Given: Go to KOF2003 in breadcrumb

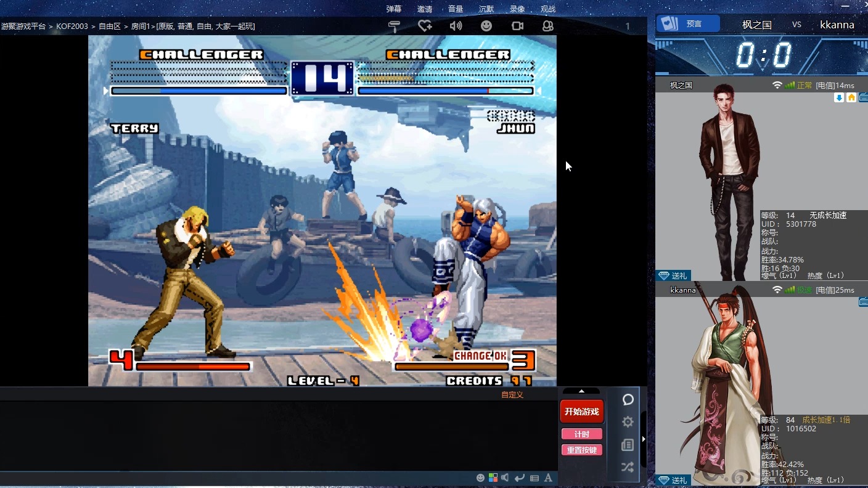Looking at the screenshot, I should 72,26.
